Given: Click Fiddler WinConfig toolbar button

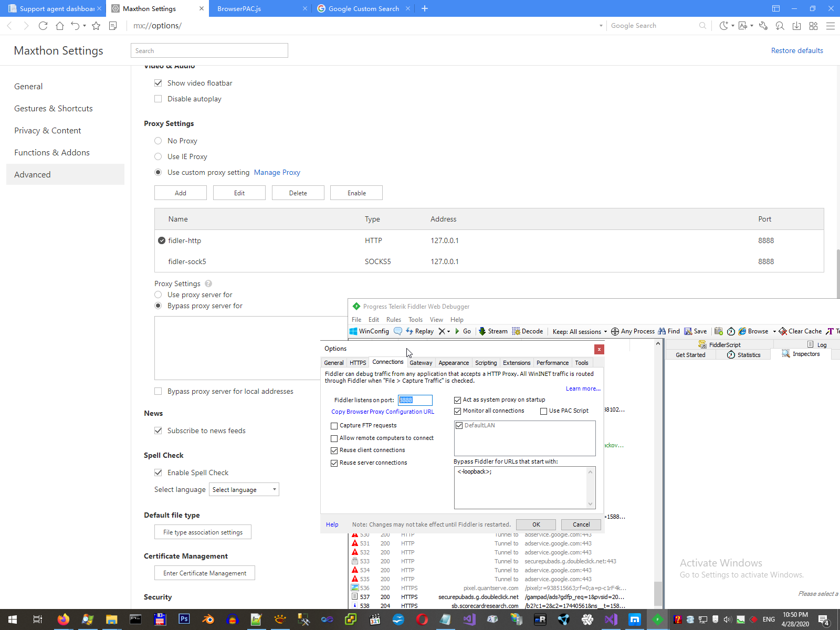Looking at the screenshot, I should coord(370,331).
